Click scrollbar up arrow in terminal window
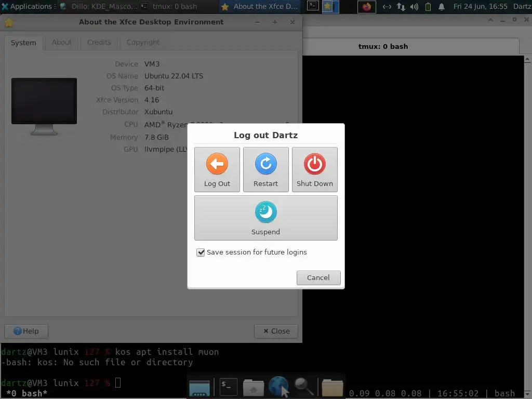Image resolution: width=532 pixels, height=399 pixels. click(x=528, y=59)
